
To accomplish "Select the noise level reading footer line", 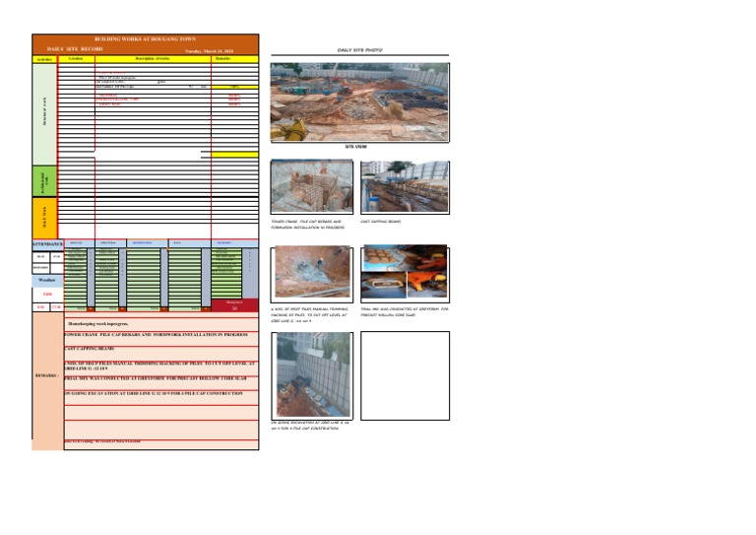I will click(x=102, y=441).
